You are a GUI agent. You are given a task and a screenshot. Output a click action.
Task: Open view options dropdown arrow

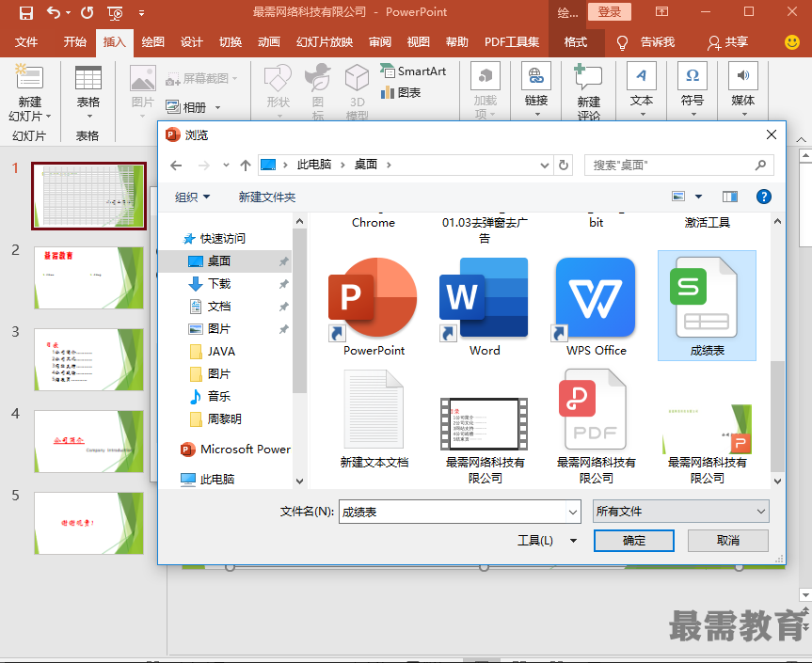pos(698,197)
